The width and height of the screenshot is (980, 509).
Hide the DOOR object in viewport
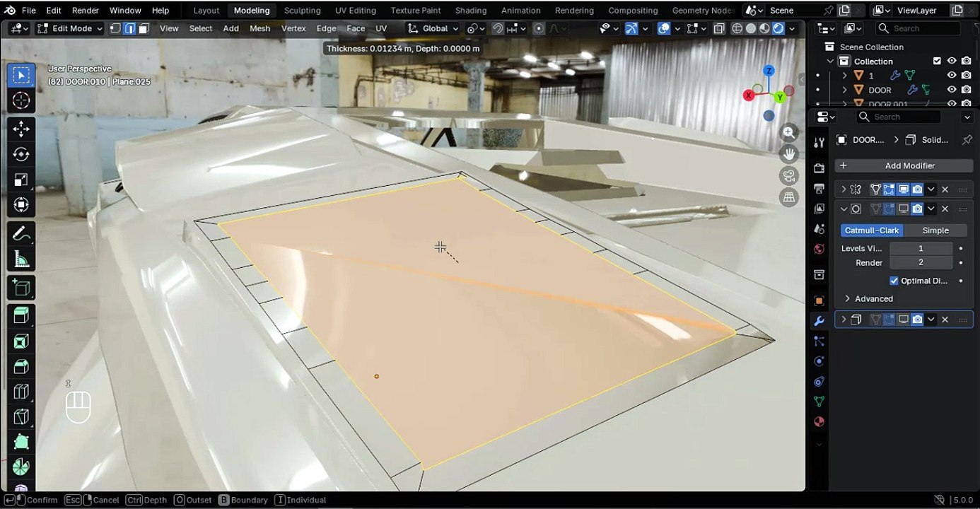click(952, 90)
